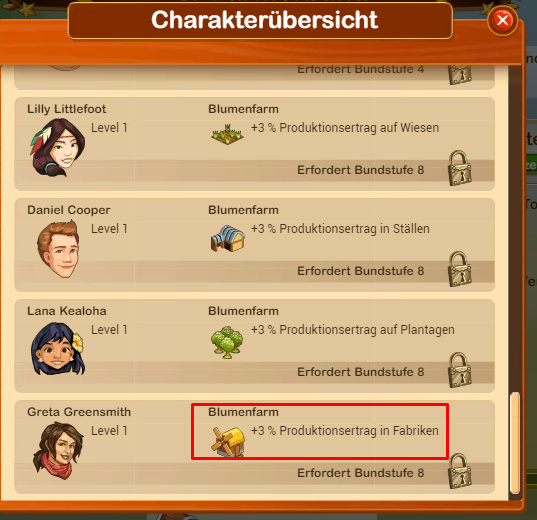Click the Erfordert Bundstufe 8 label for Daniel Cooper
This screenshot has width=537, height=520.
tap(361, 271)
